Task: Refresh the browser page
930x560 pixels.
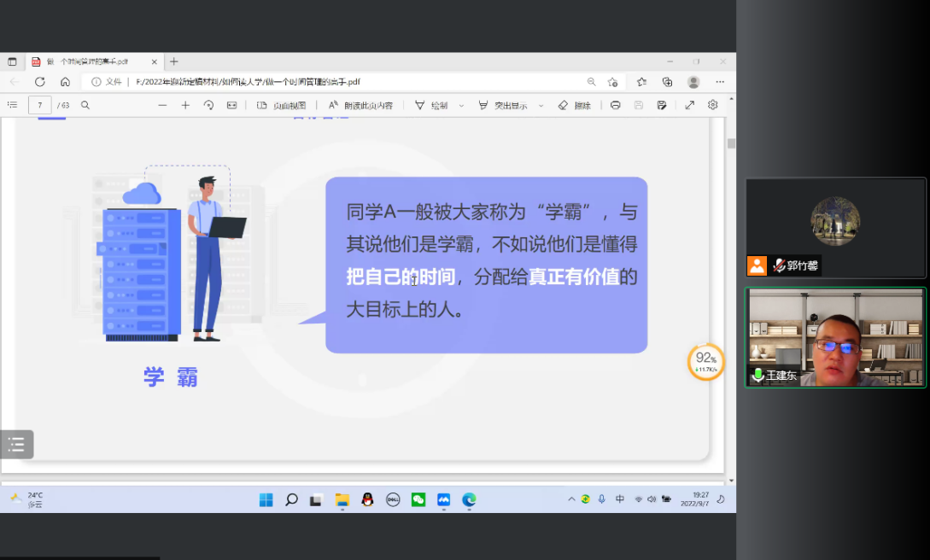Action: tap(39, 82)
